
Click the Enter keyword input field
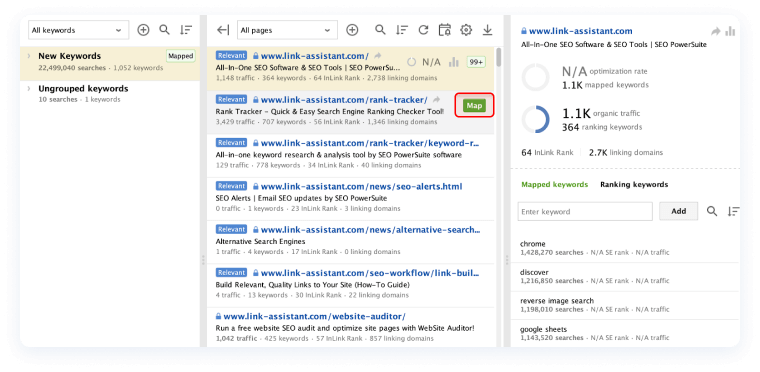585,211
